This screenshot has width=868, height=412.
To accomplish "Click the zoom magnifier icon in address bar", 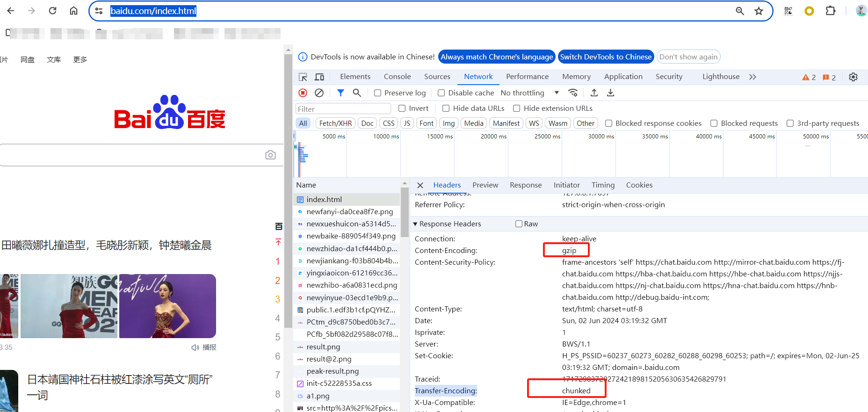I will pos(739,11).
